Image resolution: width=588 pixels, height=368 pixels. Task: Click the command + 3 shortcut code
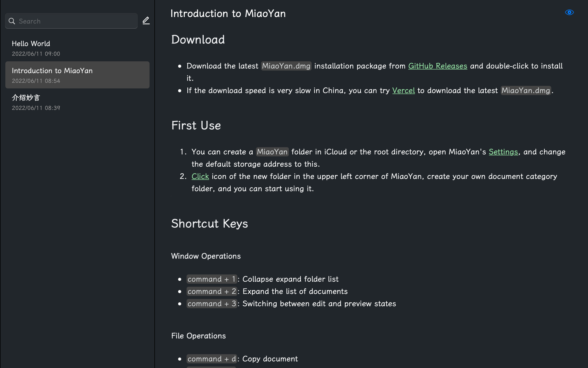[212, 304]
